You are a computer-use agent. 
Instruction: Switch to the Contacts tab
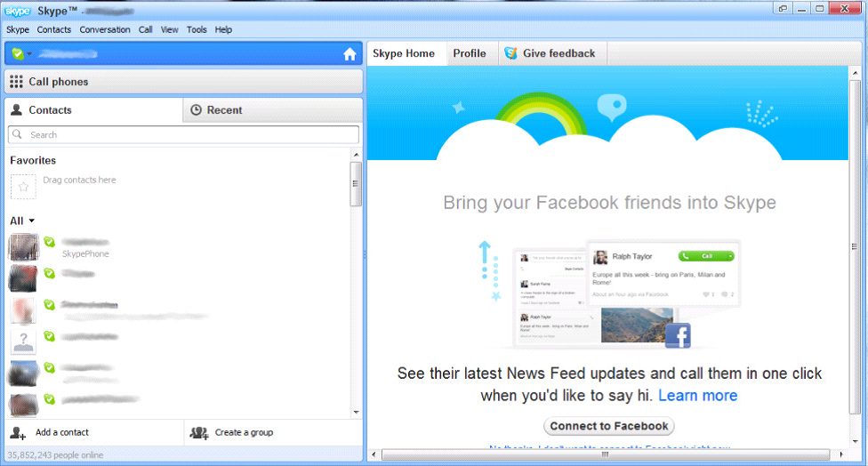coord(93,110)
